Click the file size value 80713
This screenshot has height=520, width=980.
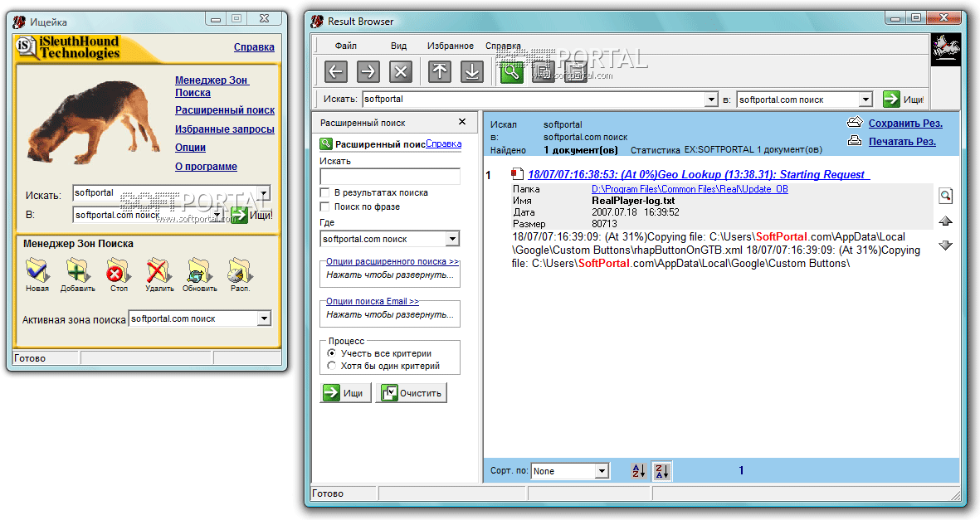pos(604,224)
